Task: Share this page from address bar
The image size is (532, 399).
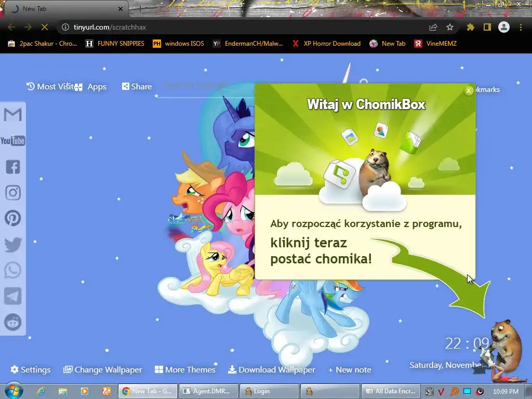Action: [x=433, y=27]
